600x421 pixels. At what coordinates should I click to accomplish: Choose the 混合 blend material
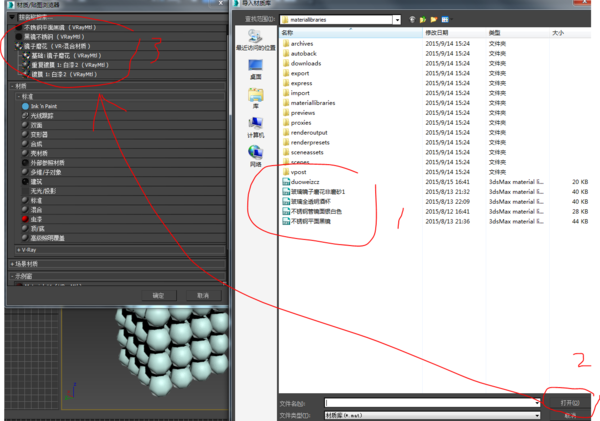coord(32,210)
